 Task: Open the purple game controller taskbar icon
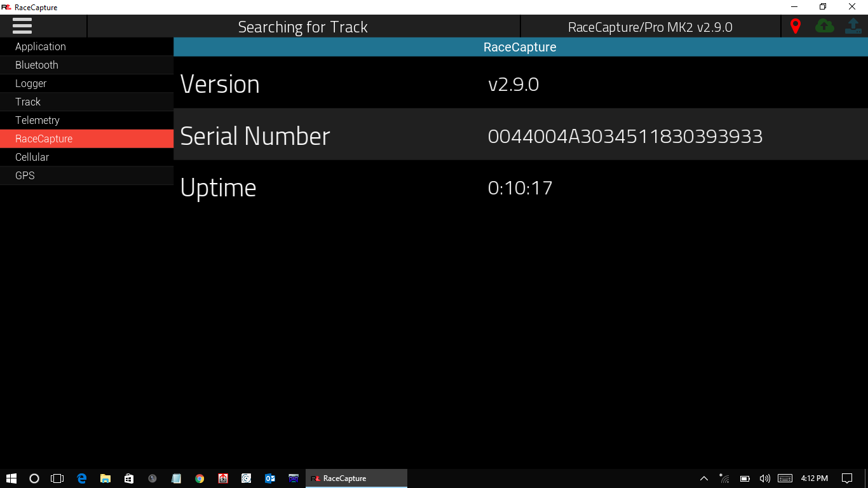(294, 478)
